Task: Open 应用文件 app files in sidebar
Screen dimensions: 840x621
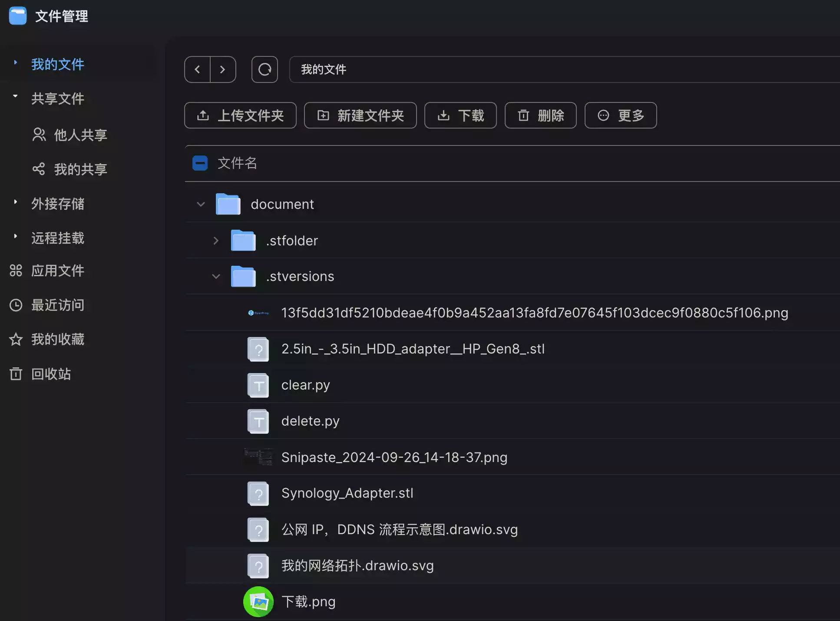Action: 57,271
